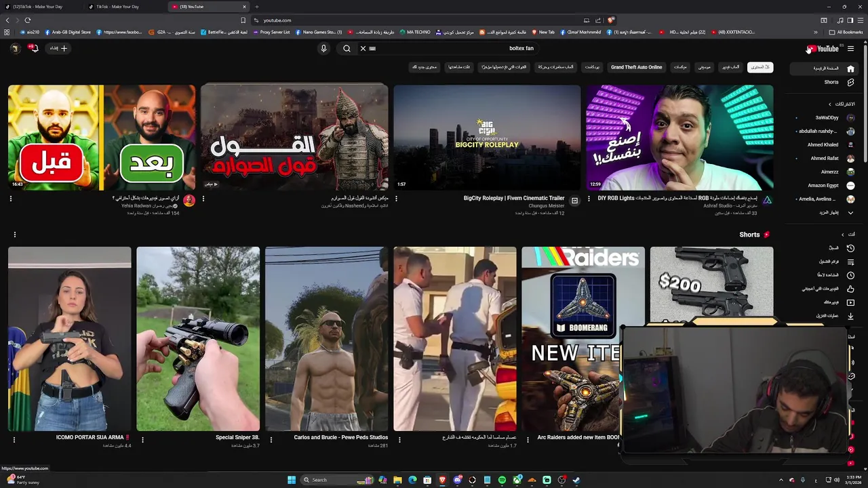Show hidden system tray icons

pyautogui.click(x=781, y=480)
